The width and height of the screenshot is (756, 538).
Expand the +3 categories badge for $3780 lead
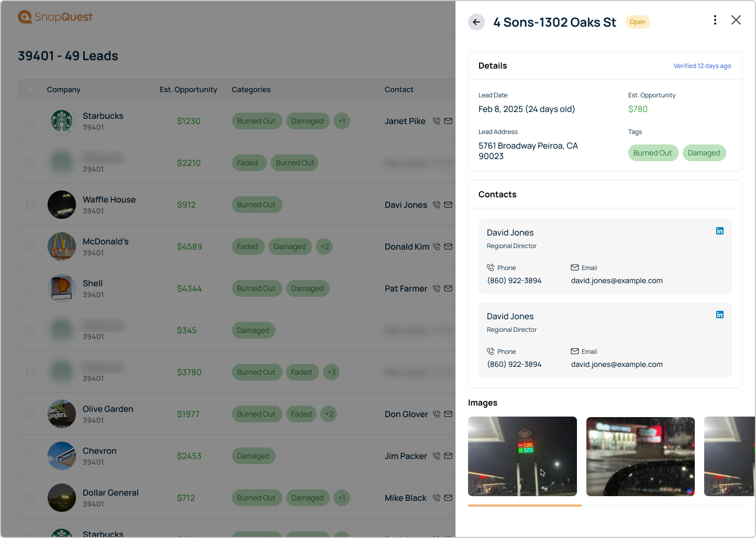331,372
